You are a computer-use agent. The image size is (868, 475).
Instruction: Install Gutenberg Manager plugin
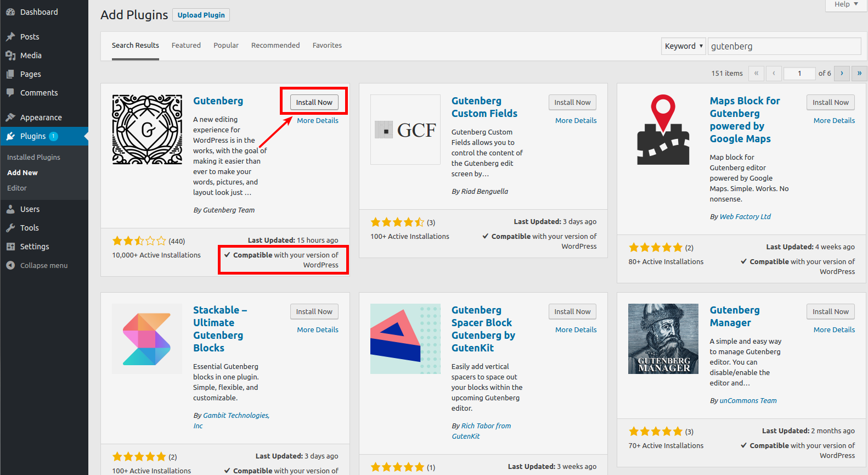point(831,311)
